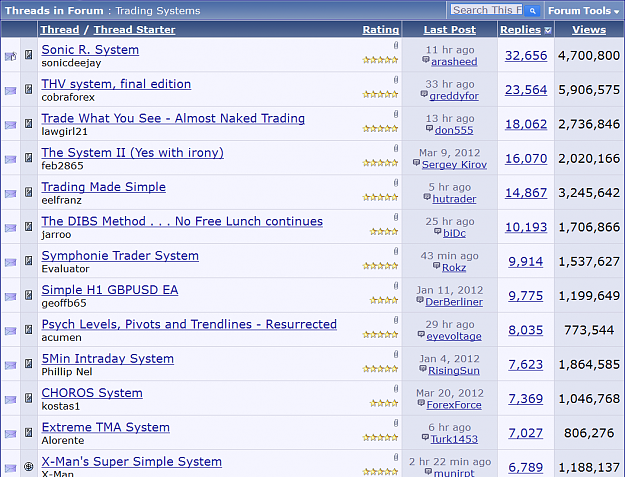The image size is (625, 477).
Task: View profile of last poster greddyfor
Action: 454,96
